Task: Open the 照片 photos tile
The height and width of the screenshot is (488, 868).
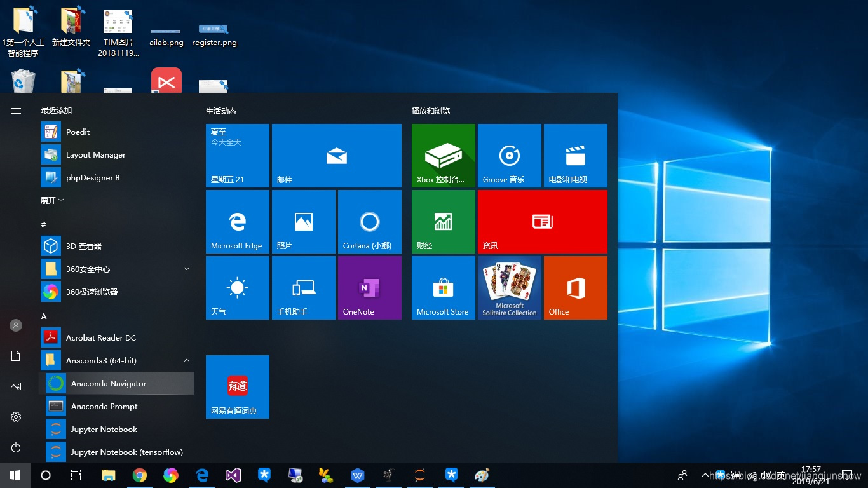Action: coord(304,222)
